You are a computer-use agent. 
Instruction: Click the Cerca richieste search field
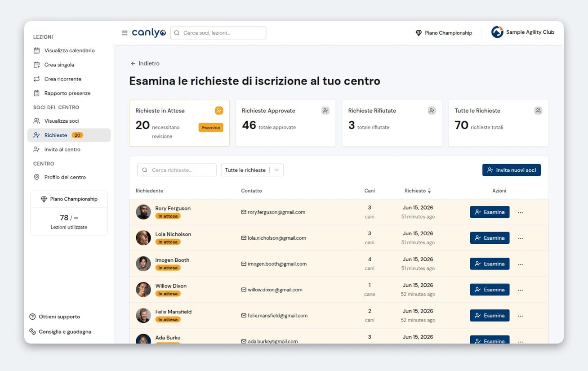[177, 170]
